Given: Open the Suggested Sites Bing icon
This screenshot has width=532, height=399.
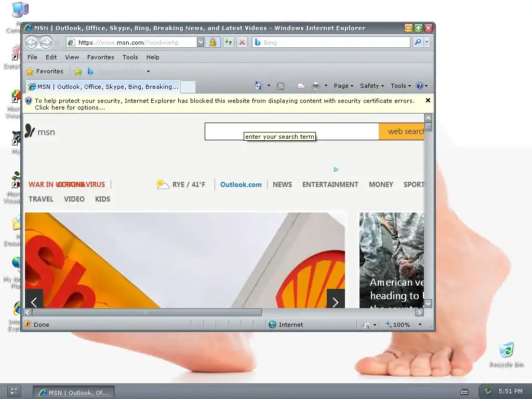Looking at the screenshot, I should coord(90,71).
